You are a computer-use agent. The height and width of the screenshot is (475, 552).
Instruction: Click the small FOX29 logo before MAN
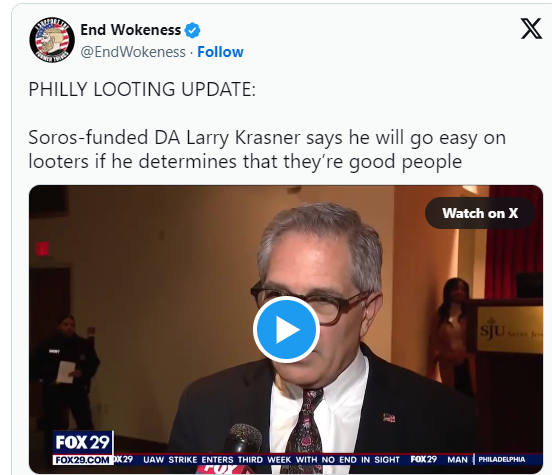pyautogui.click(x=424, y=459)
